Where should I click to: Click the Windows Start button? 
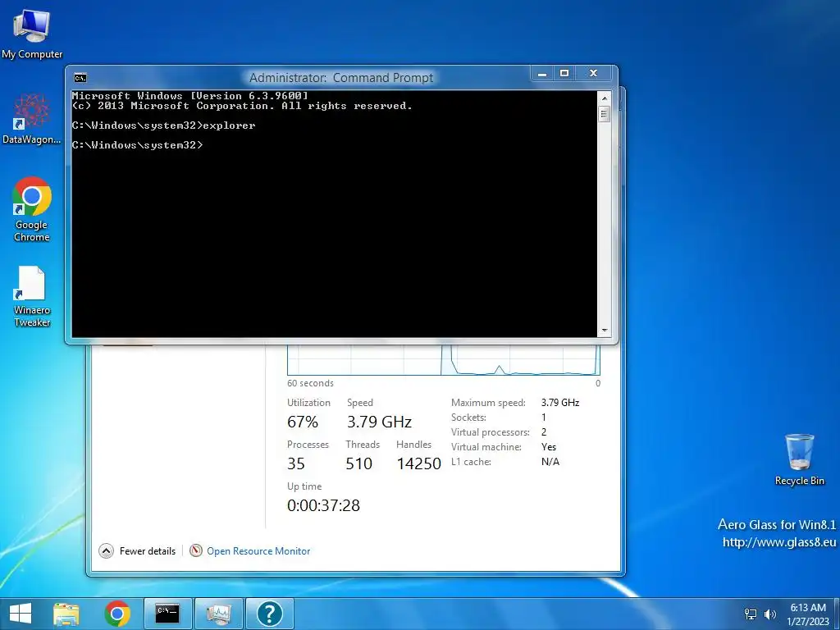tap(21, 614)
